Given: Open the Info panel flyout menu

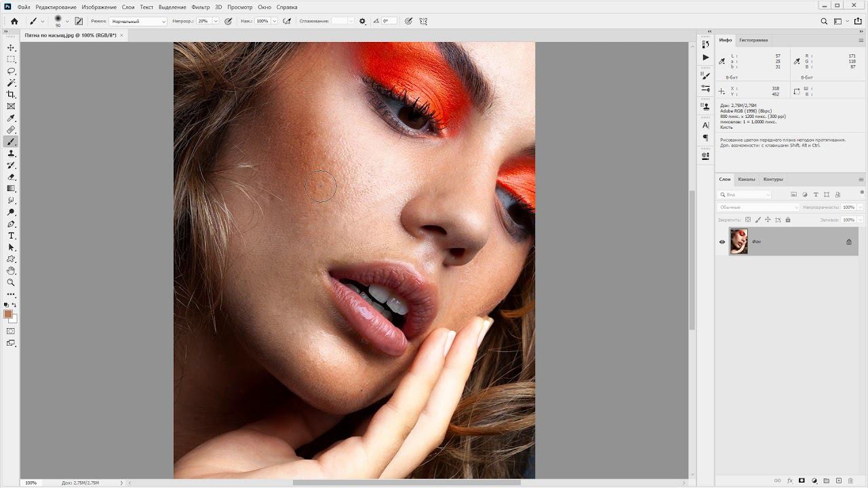Looking at the screenshot, I should [x=861, y=40].
